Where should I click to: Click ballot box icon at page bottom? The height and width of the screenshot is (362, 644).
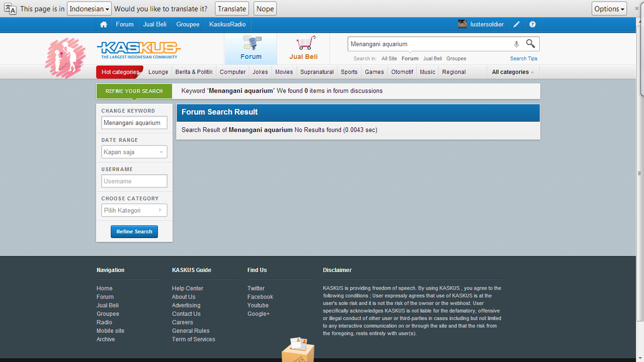(298, 349)
